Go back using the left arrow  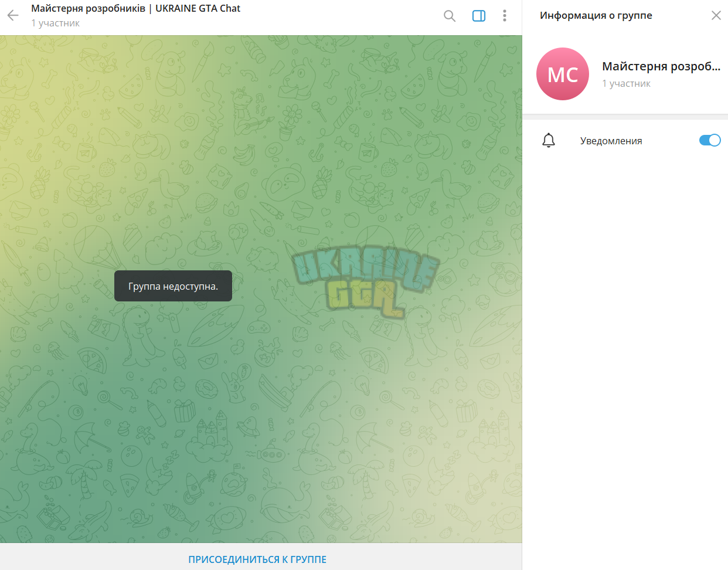coord(13,16)
